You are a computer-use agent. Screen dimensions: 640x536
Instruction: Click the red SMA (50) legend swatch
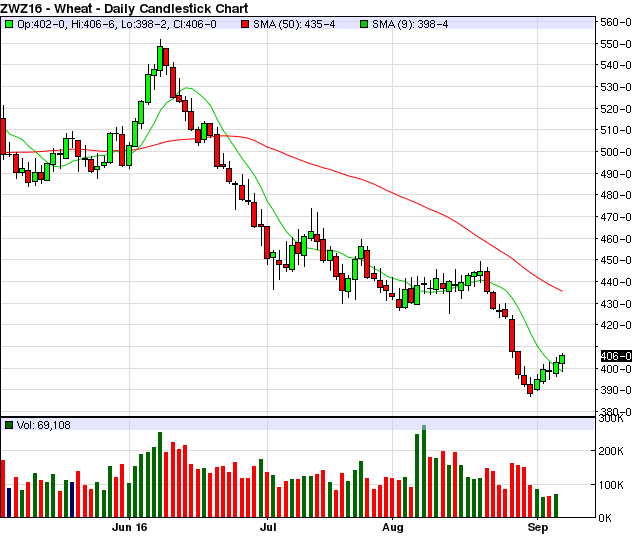coord(245,24)
